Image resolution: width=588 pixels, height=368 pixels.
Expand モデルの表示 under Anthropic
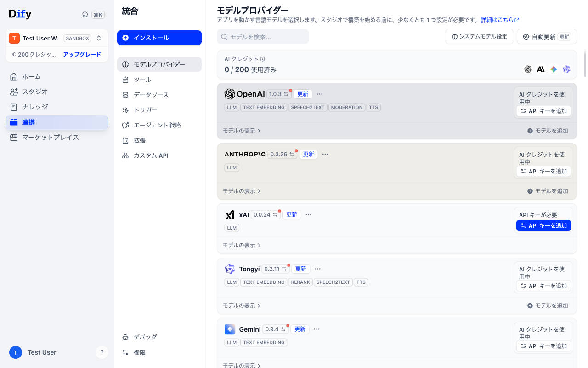(x=242, y=191)
